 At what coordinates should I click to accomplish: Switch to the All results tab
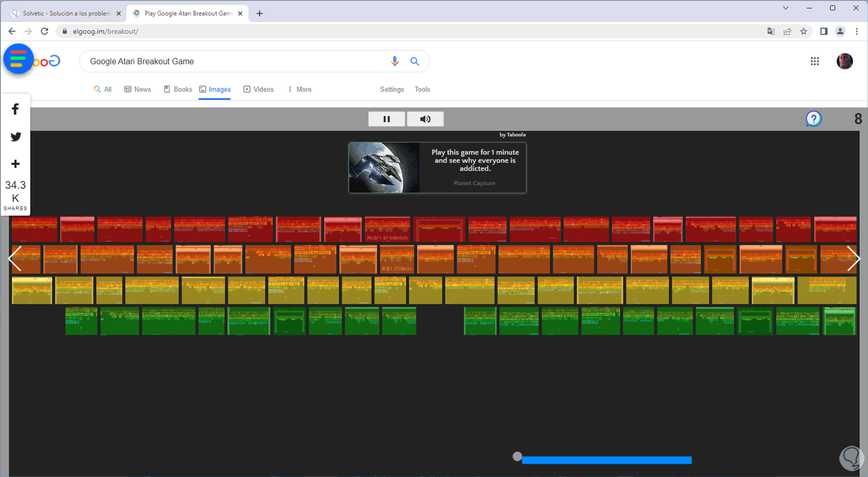click(103, 90)
